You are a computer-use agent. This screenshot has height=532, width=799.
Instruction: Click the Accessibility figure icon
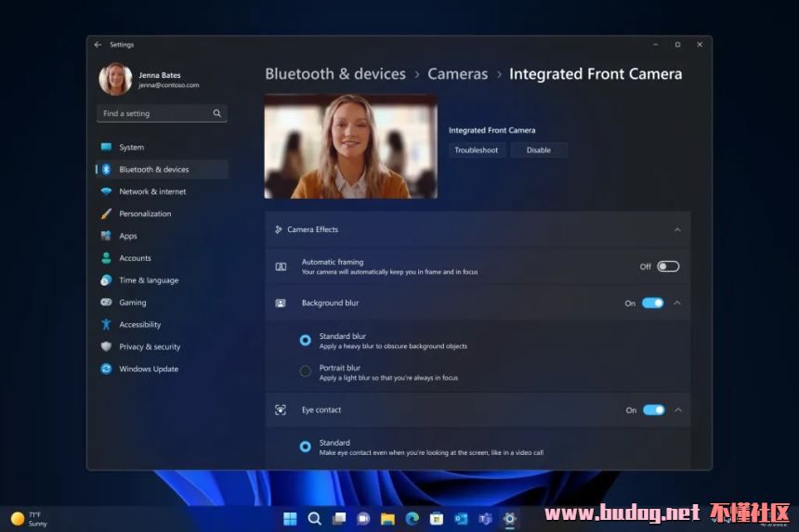(x=106, y=324)
